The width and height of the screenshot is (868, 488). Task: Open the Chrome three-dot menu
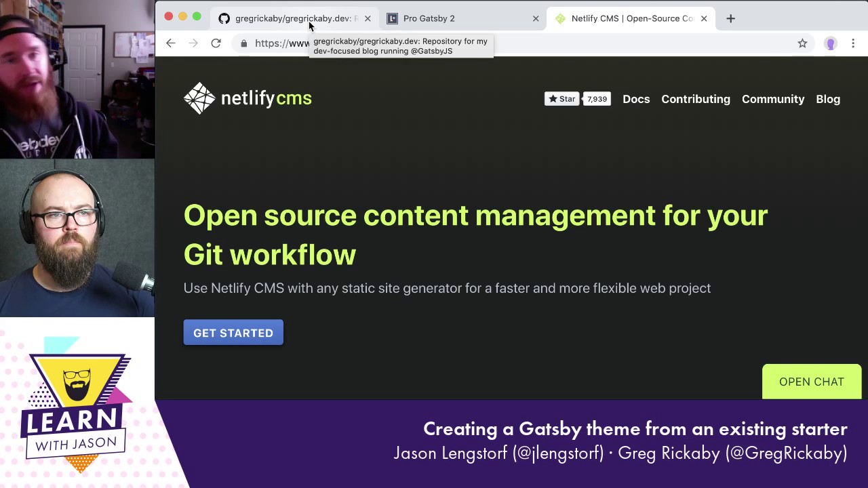pos(853,43)
